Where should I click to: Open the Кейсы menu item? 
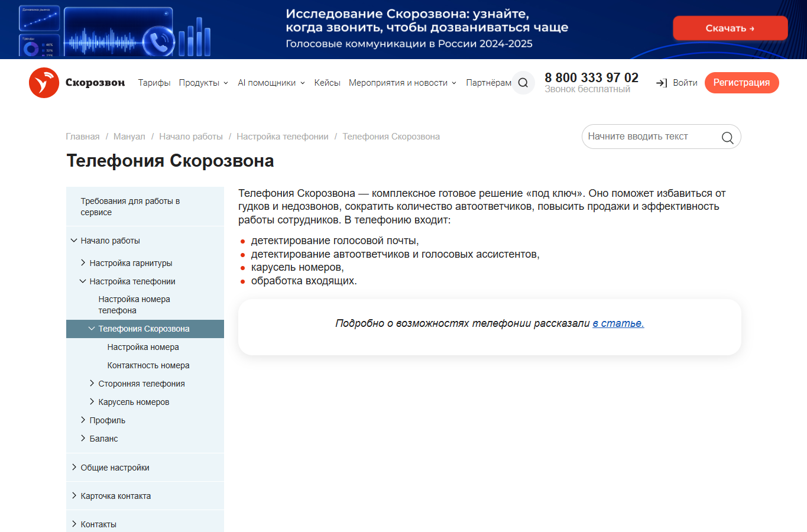point(327,83)
